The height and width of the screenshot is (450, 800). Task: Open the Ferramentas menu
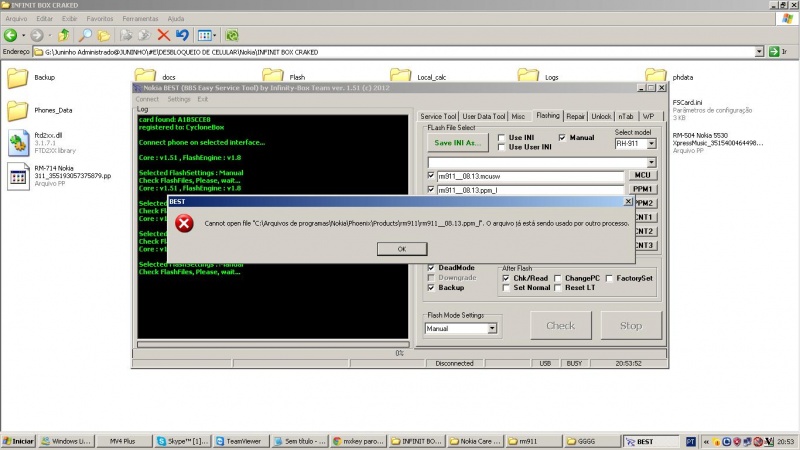(x=140, y=18)
